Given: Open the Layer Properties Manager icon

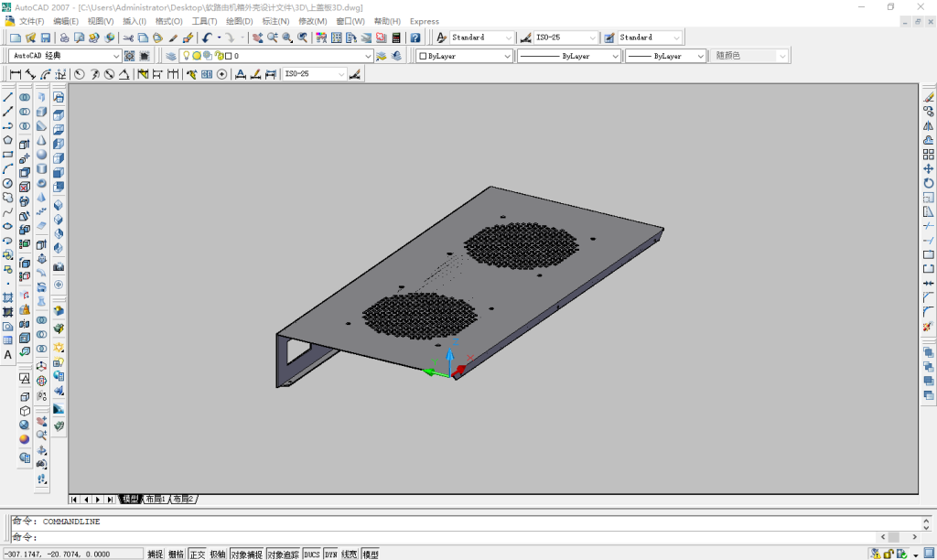Looking at the screenshot, I should [x=171, y=56].
